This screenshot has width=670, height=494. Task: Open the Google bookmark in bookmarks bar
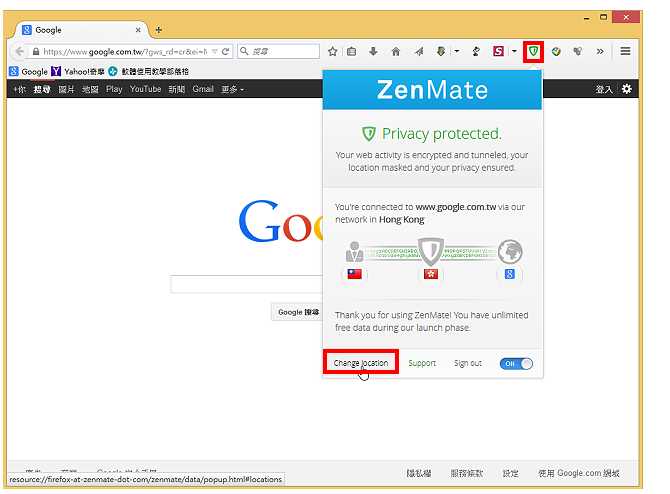pyautogui.click(x=28, y=71)
